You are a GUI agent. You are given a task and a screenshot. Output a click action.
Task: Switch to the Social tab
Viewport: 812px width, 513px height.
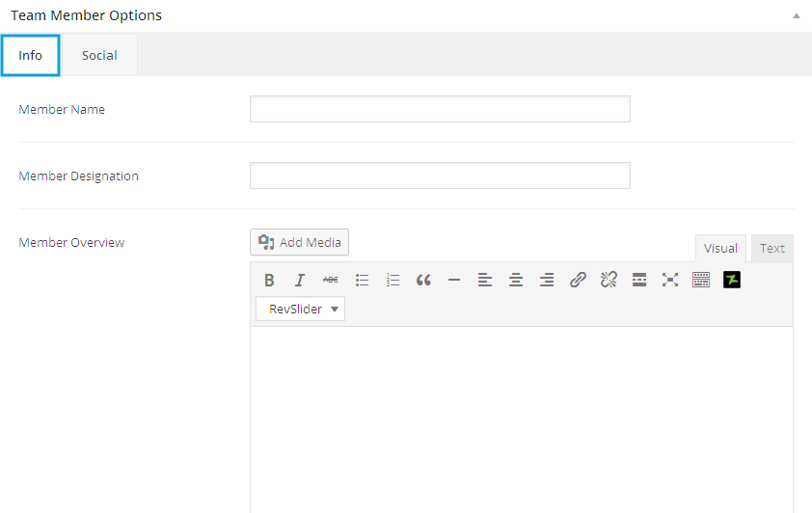[x=99, y=55]
